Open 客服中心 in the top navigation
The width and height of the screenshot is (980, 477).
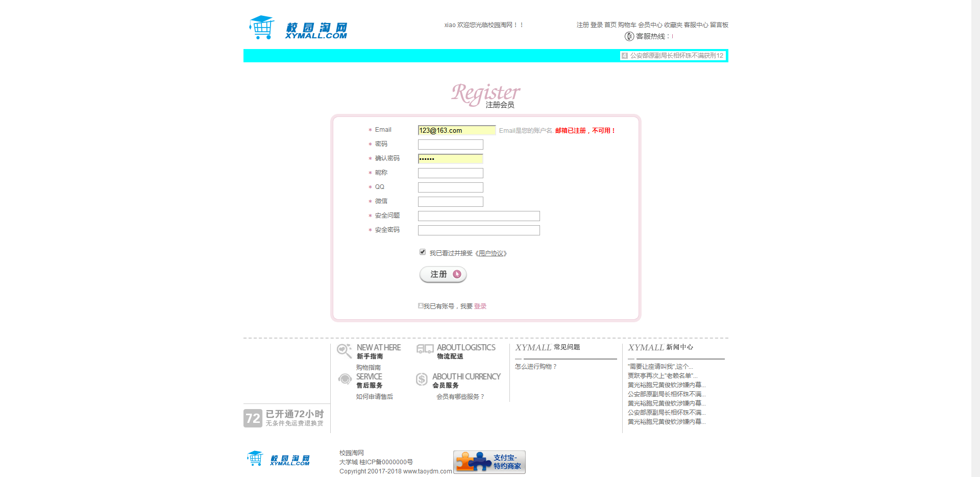(x=696, y=25)
